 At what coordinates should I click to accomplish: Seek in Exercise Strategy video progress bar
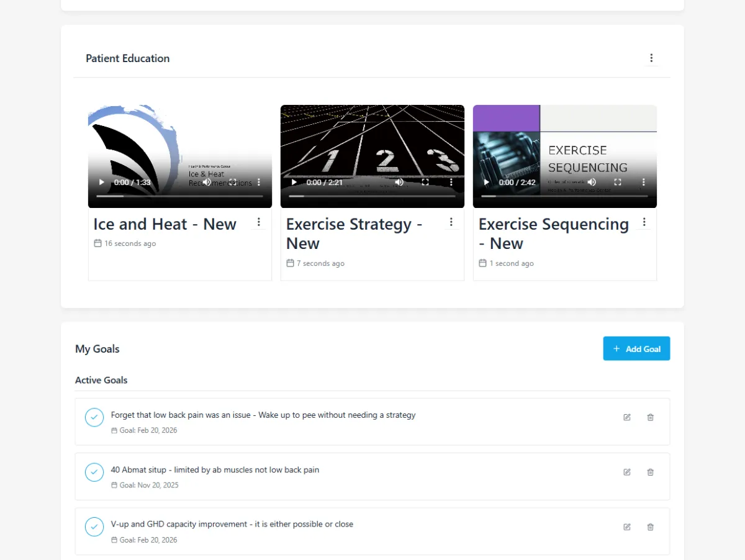click(372, 196)
